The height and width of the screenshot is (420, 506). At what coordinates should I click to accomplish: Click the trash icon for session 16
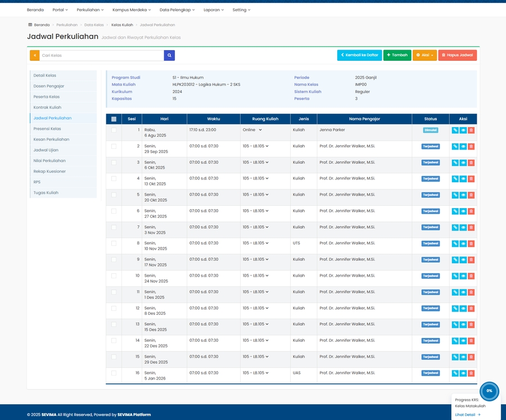(471, 373)
